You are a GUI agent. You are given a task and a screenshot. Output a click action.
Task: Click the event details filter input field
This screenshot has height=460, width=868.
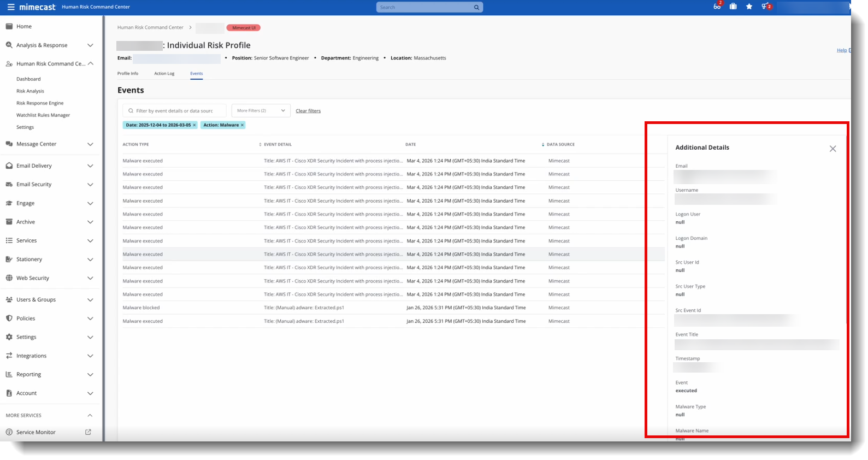(175, 111)
